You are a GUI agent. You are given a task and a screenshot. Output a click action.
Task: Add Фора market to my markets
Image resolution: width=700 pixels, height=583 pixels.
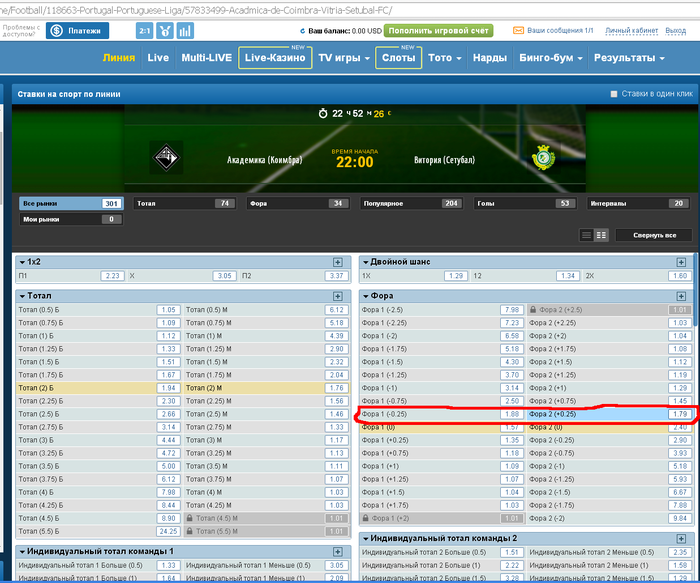click(681, 296)
